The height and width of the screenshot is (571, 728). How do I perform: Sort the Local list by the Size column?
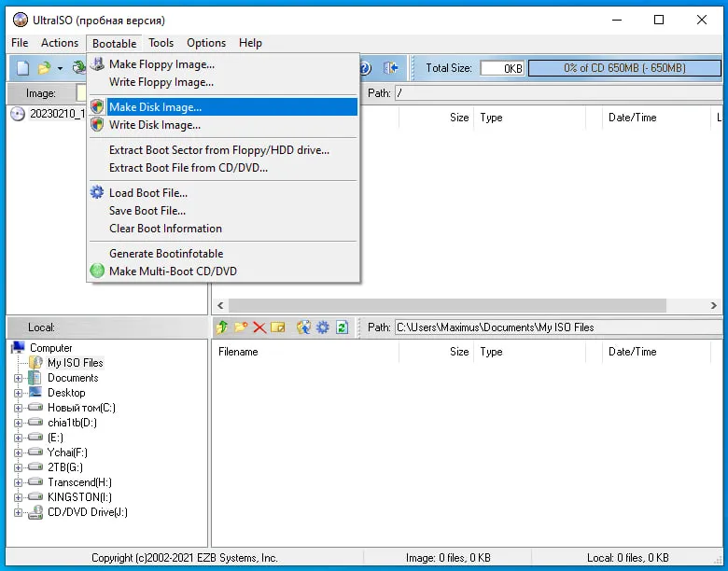point(437,352)
